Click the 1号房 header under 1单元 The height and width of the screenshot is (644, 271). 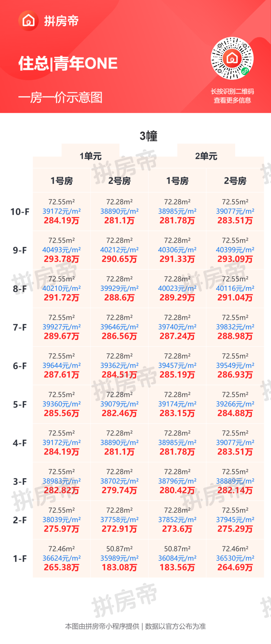pos(62,181)
